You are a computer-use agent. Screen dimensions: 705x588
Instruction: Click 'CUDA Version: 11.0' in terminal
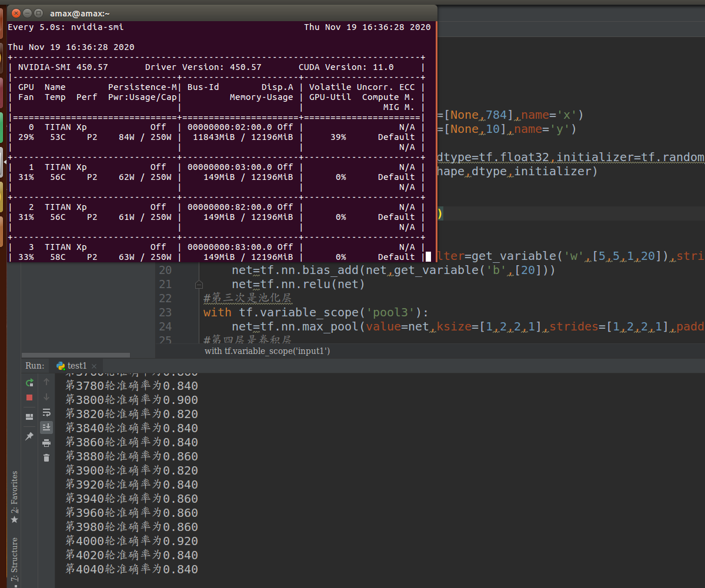point(346,68)
